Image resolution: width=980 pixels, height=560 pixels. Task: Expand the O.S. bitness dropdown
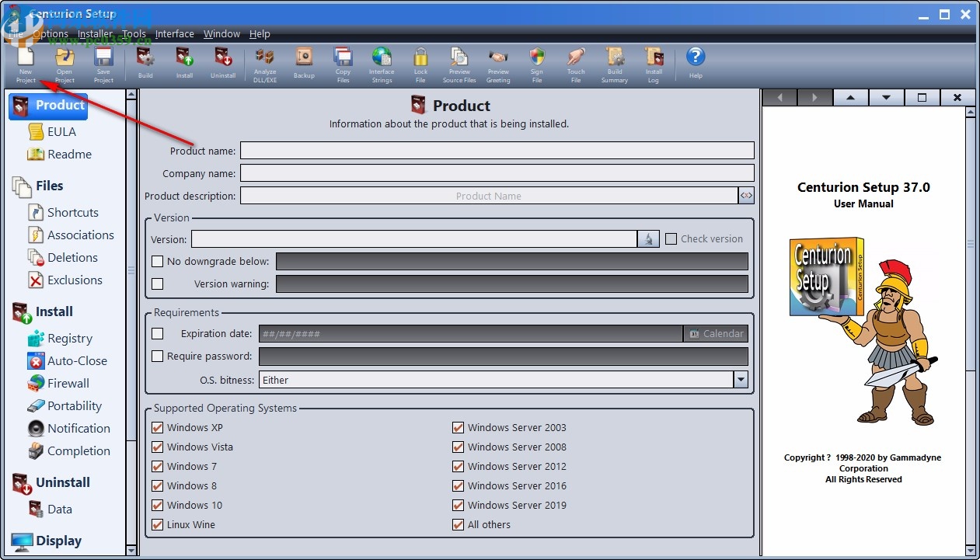(x=741, y=380)
